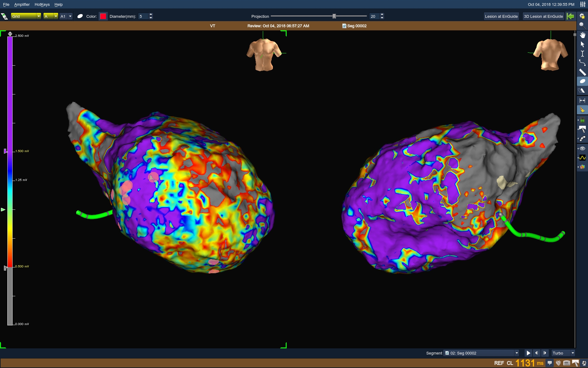
Task: Pick the ruler measurement tool
Action: point(582,72)
